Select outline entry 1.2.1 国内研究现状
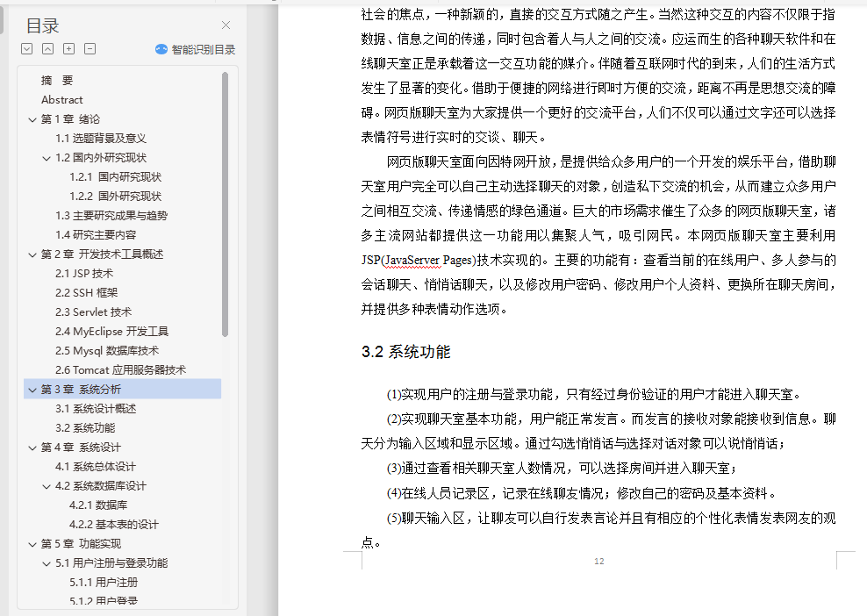The width and height of the screenshot is (867, 616). tap(115, 177)
